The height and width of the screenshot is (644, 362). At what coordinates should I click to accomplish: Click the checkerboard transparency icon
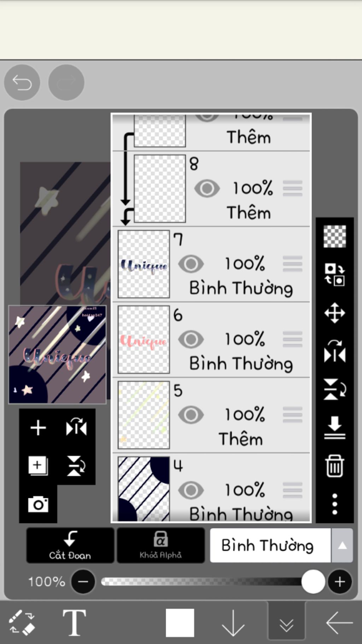(x=334, y=236)
